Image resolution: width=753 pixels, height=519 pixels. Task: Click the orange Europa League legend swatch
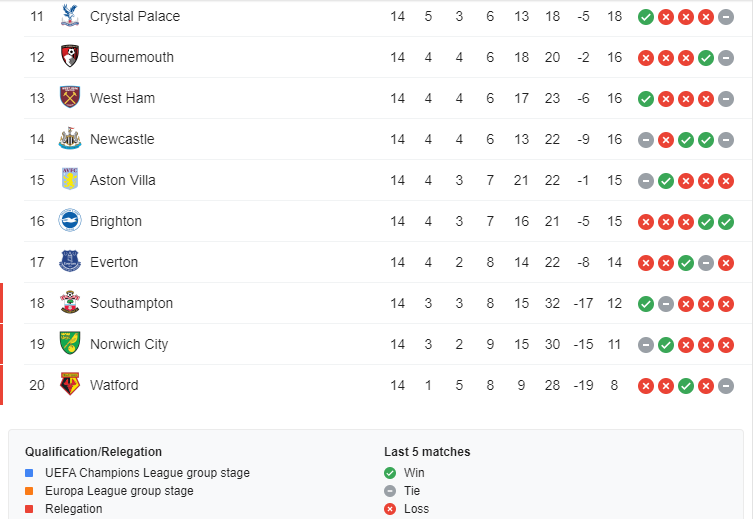click(x=30, y=491)
